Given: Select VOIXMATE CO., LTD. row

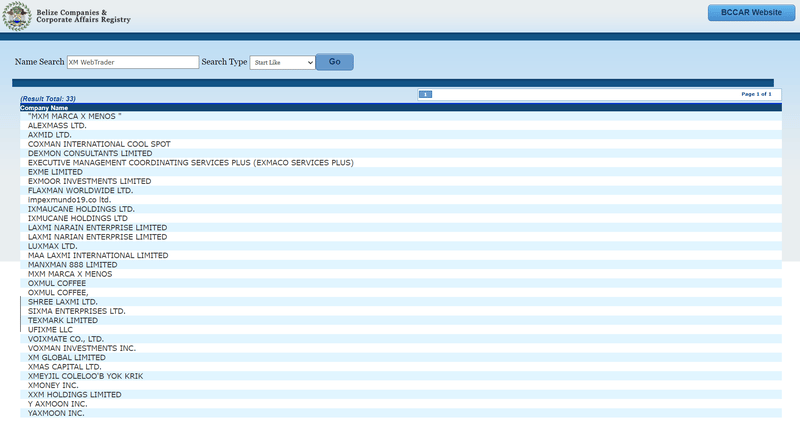Looking at the screenshot, I should [x=401, y=339].
